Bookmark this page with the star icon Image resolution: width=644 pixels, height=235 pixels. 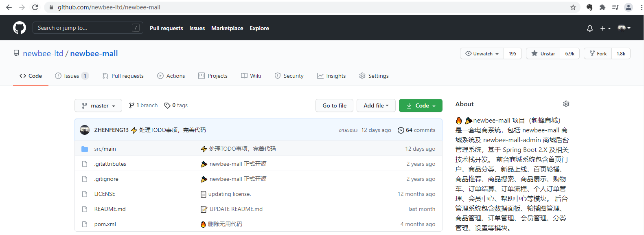(573, 7)
